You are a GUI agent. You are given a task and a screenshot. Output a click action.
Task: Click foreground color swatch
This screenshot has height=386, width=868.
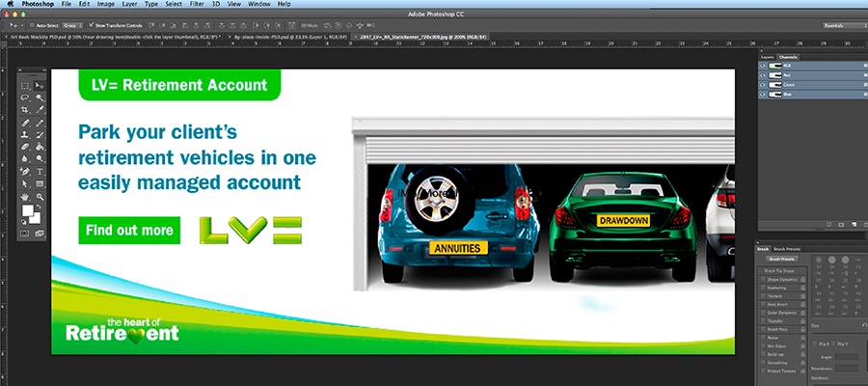[27, 211]
